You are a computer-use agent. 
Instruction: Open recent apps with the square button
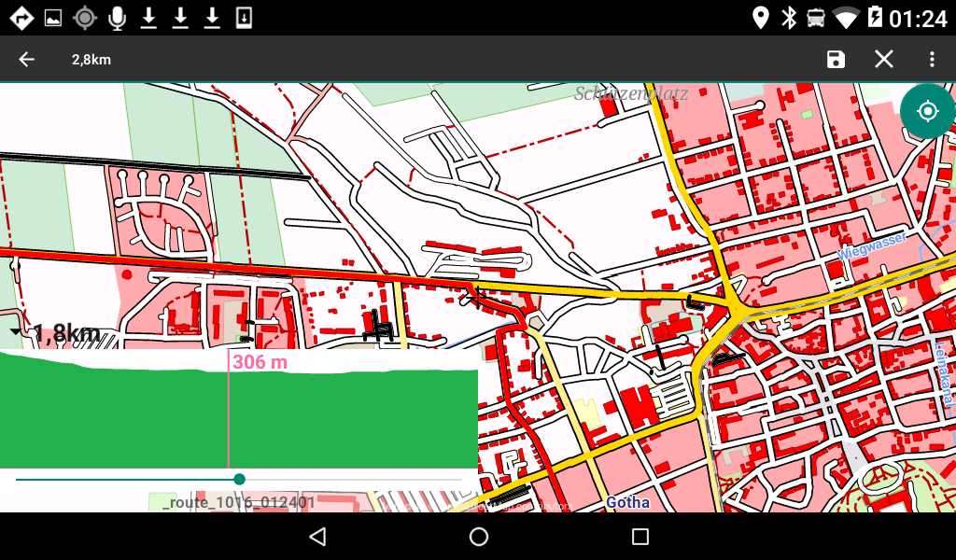(640, 537)
